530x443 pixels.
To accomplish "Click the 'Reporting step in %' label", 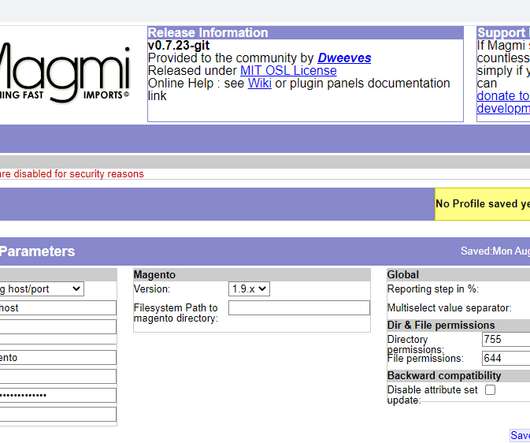I will [x=433, y=289].
